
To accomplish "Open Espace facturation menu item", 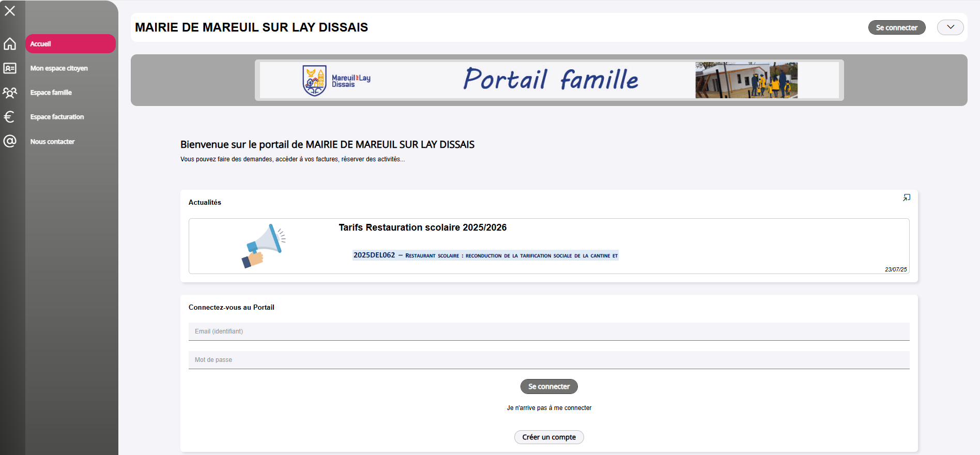I will pos(57,117).
